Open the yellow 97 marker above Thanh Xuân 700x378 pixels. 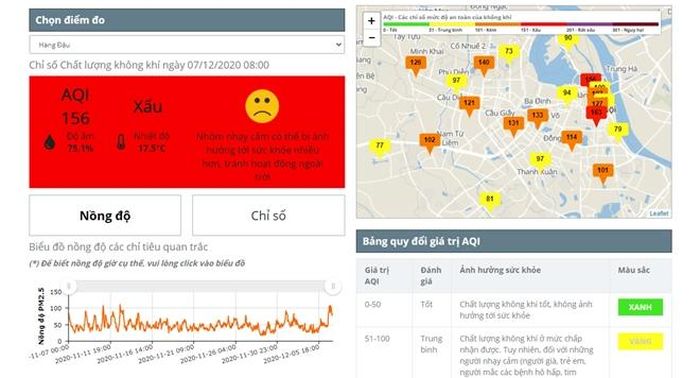[x=540, y=162]
